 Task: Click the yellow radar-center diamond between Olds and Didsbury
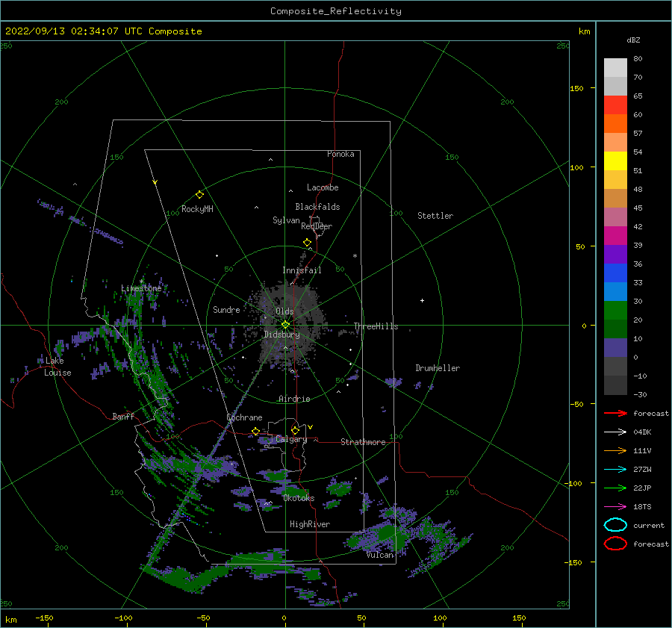pos(285,325)
